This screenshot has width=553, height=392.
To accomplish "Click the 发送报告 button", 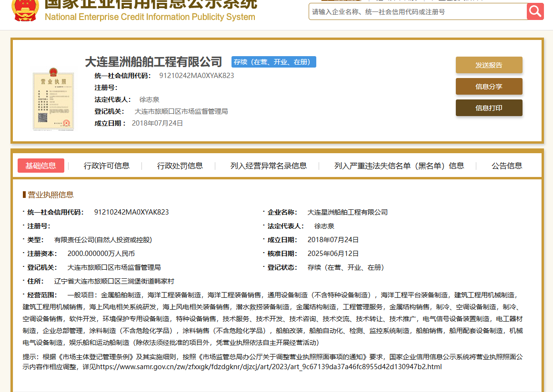I will pos(489,65).
